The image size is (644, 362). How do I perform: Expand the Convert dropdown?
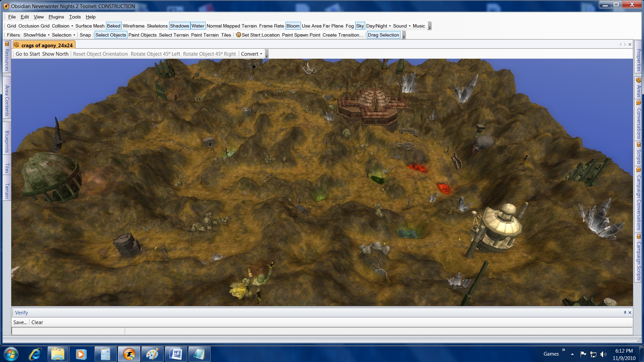coord(252,54)
